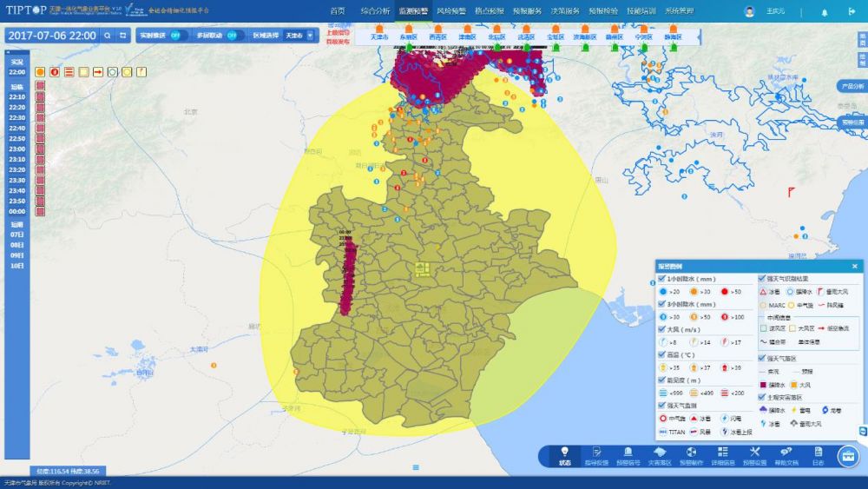Uncheck the 大风 (m/s) legend checkbox
868x489 pixels.
661,329
